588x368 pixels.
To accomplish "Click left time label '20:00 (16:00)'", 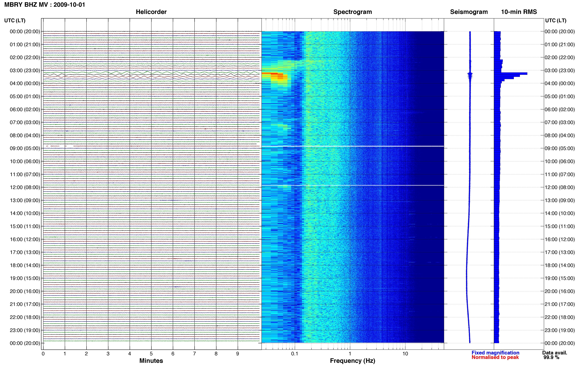I will click(x=25, y=291).
